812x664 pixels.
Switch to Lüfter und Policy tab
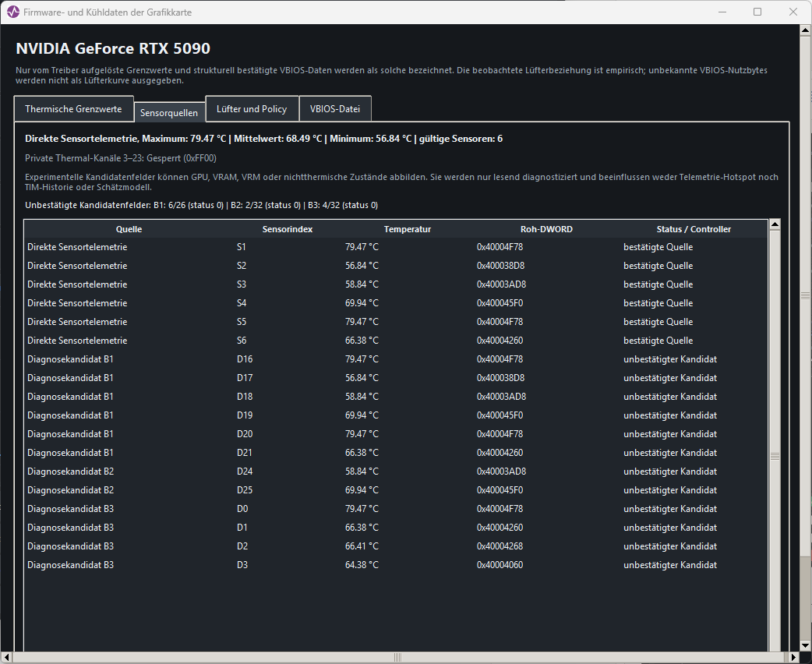pos(252,109)
